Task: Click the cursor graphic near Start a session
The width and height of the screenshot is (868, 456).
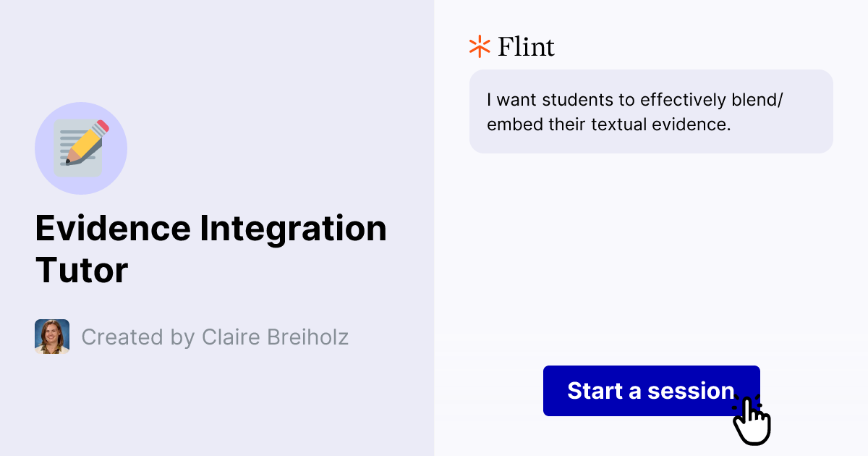Action: (752, 421)
